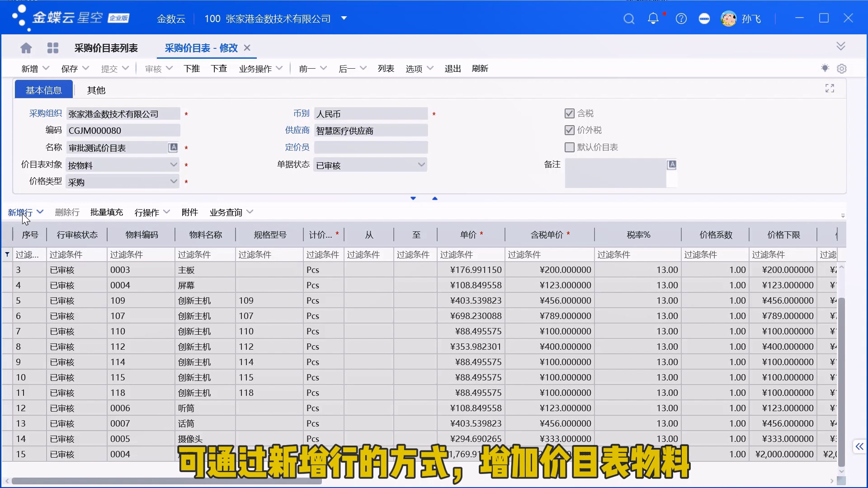Select 基本信息 tab
This screenshot has height=488, width=868.
click(44, 90)
